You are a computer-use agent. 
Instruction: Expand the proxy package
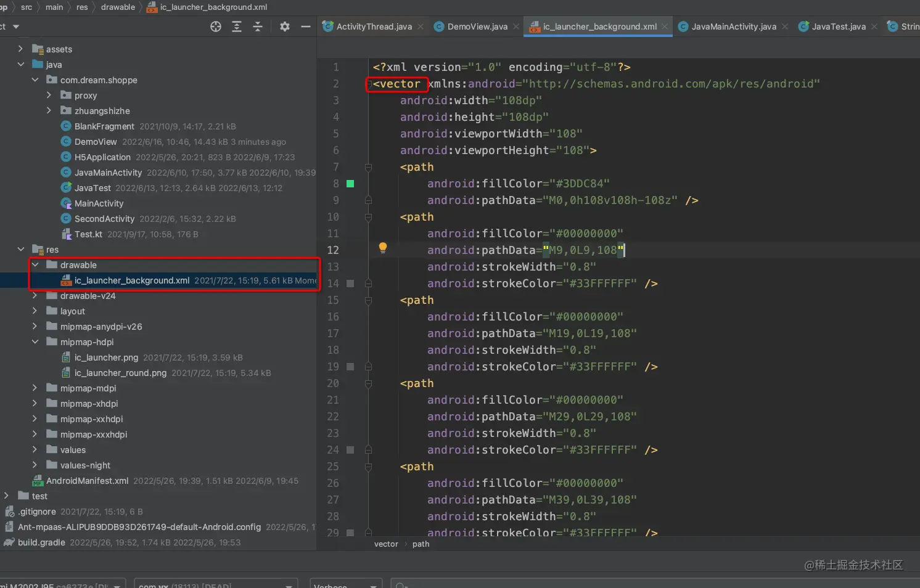pos(49,95)
